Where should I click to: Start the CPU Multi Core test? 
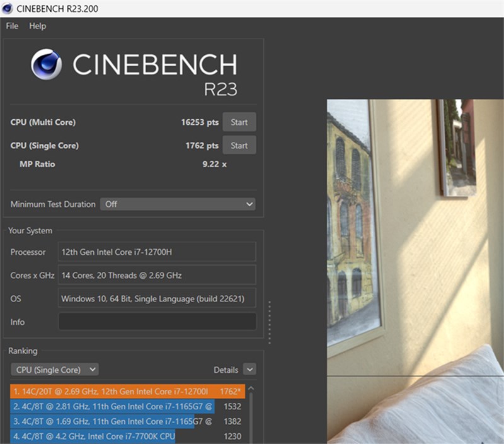click(239, 122)
